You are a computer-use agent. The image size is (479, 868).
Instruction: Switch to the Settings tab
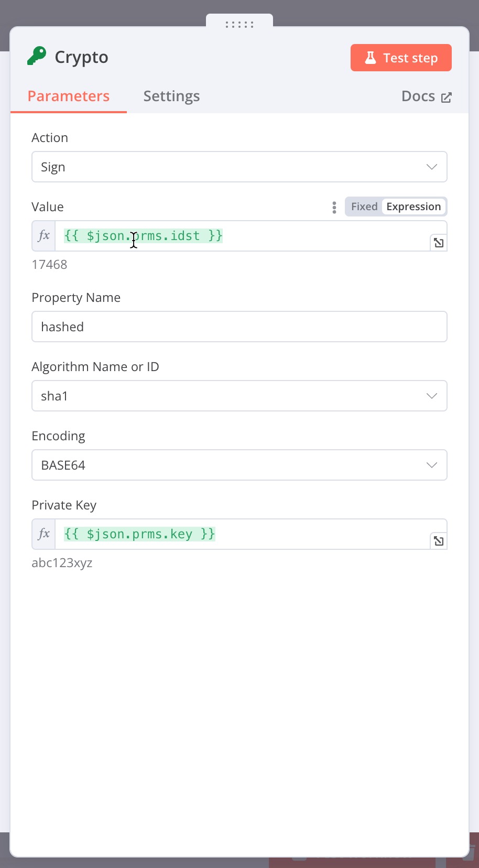tap(171, 96)
